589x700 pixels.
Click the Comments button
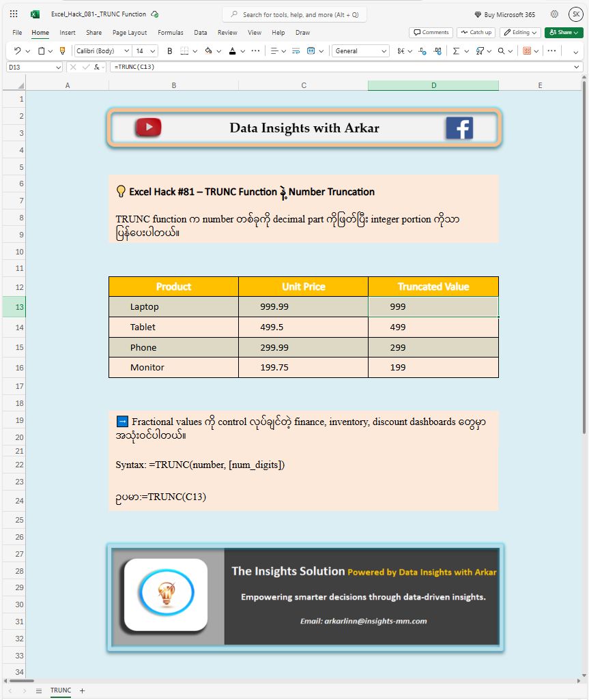[431, 32]
